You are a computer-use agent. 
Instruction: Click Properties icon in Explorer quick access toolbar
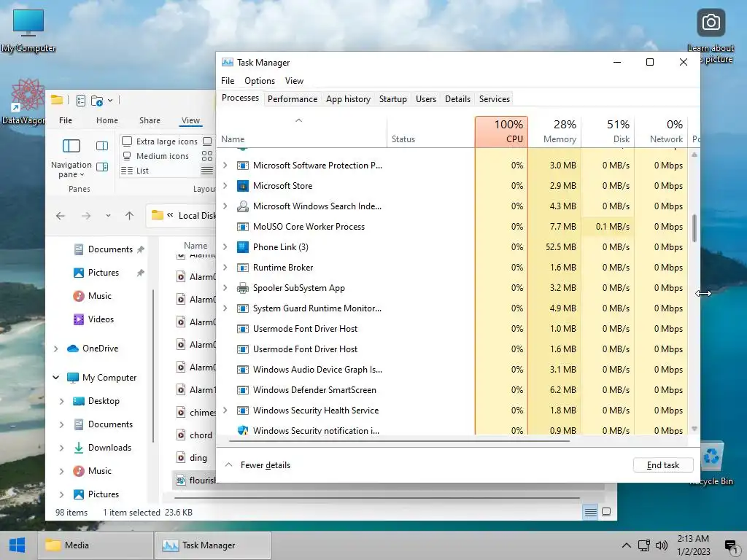[81, 101]
